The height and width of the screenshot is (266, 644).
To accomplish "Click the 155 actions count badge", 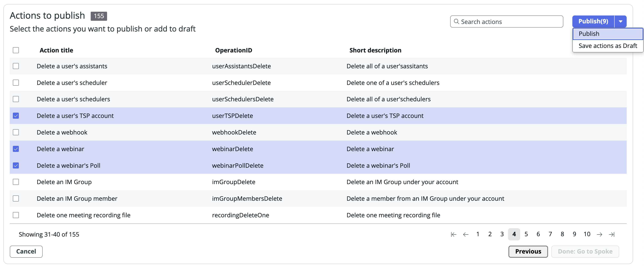I will click(x=99, y=16).
